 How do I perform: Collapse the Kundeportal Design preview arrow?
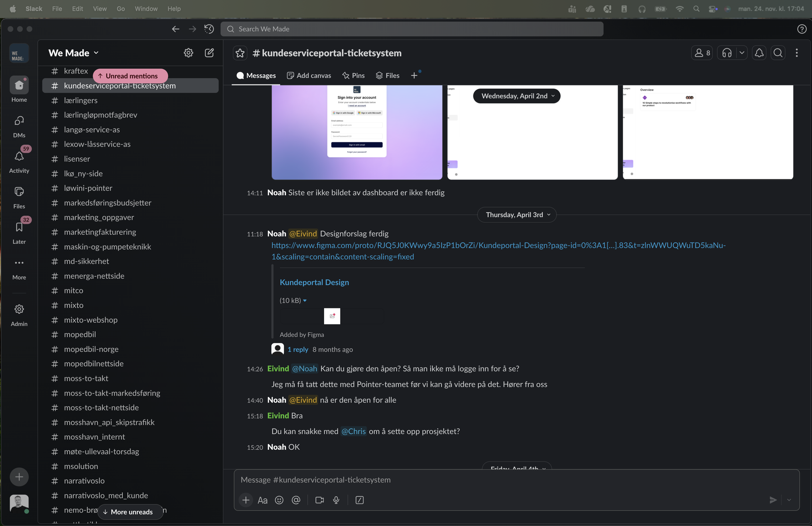tap(305, 300)
